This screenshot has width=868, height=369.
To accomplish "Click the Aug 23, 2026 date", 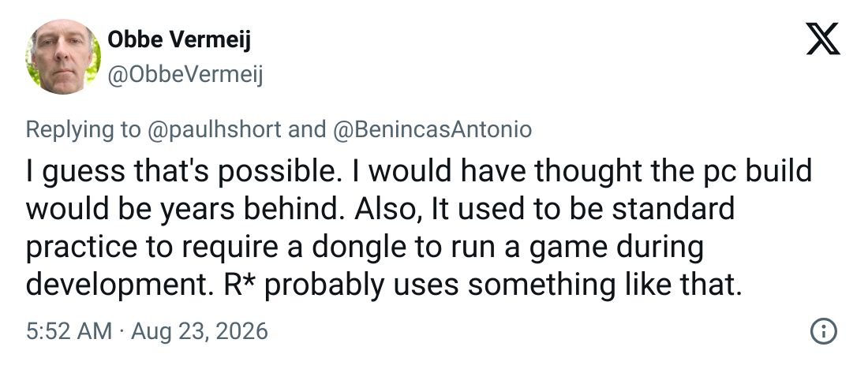I will [x=200, y=331].
